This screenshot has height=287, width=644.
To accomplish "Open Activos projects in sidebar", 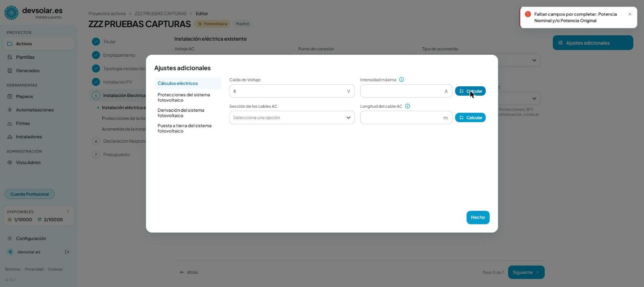I will pos(39,44).
